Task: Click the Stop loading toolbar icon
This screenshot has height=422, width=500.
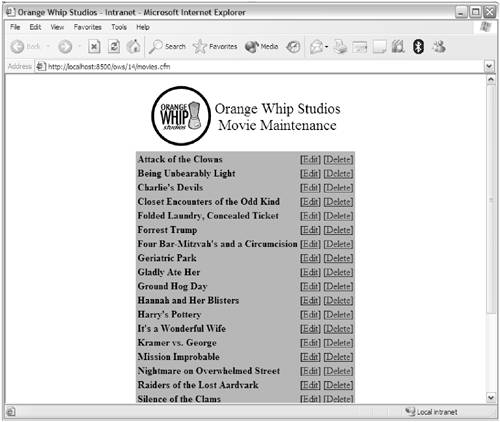Action: 94,47
